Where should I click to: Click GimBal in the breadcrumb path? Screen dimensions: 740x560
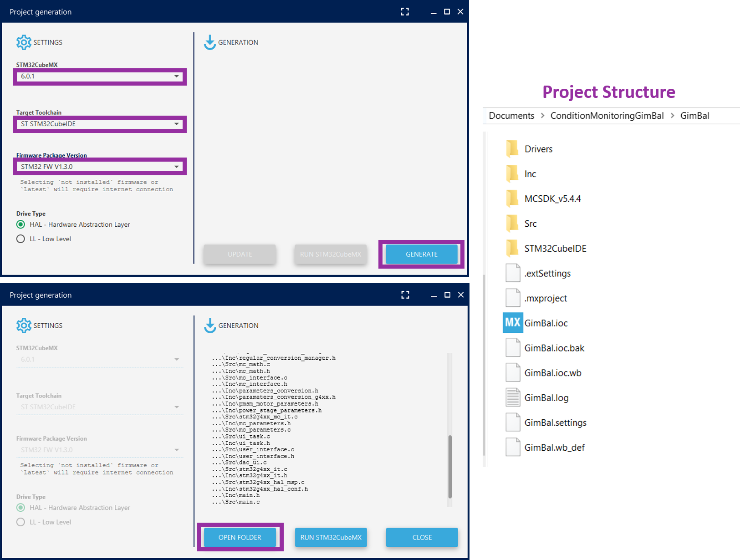click(x=694, y=116)
